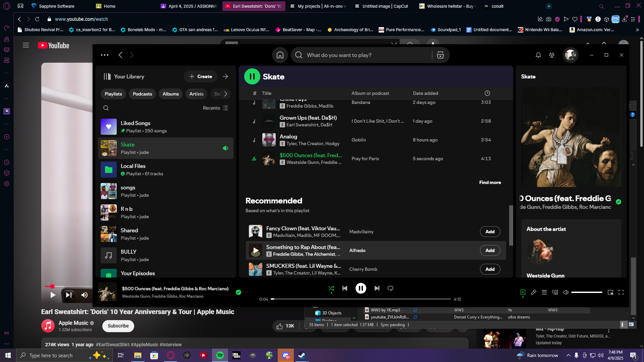The image size is (644, 362).
Task: Open the Browse icon in search bar
Action: [x=440, y=55]
